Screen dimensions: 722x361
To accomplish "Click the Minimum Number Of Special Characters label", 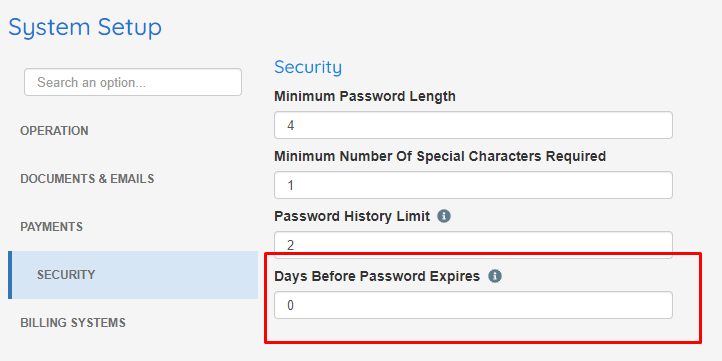I will [x=440, y=157].
